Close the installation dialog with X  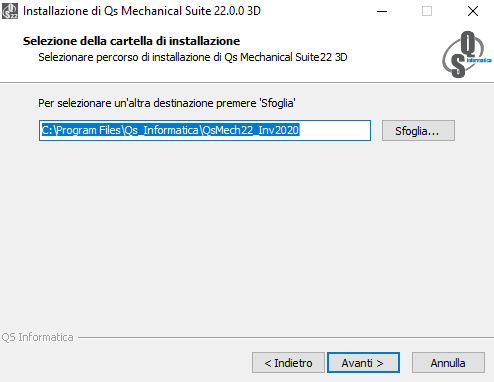tap(473, 11)
